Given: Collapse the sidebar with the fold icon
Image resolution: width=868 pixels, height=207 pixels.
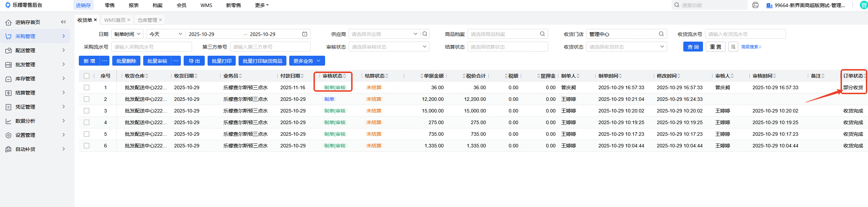Looking at the screenshot, I should (x=63, y=22).
